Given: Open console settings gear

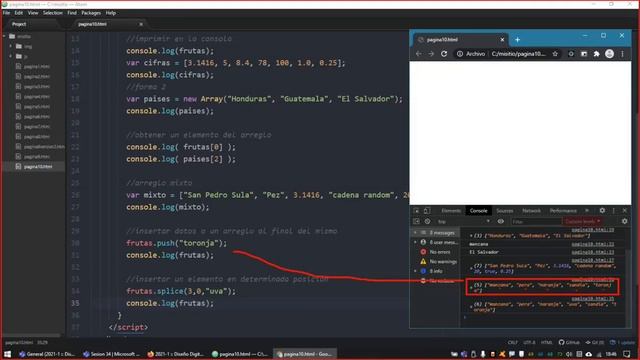Looking at the screenshot, I should [624, 222].
